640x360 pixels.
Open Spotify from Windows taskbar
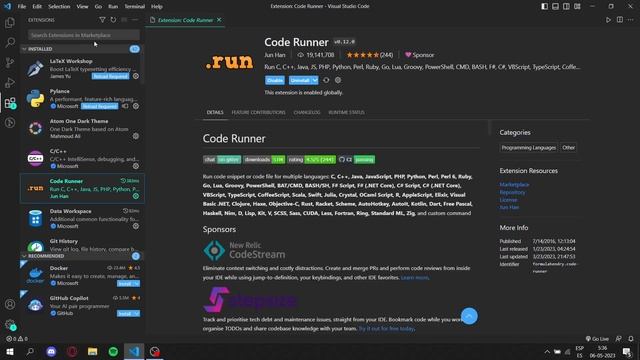point(113,351)
